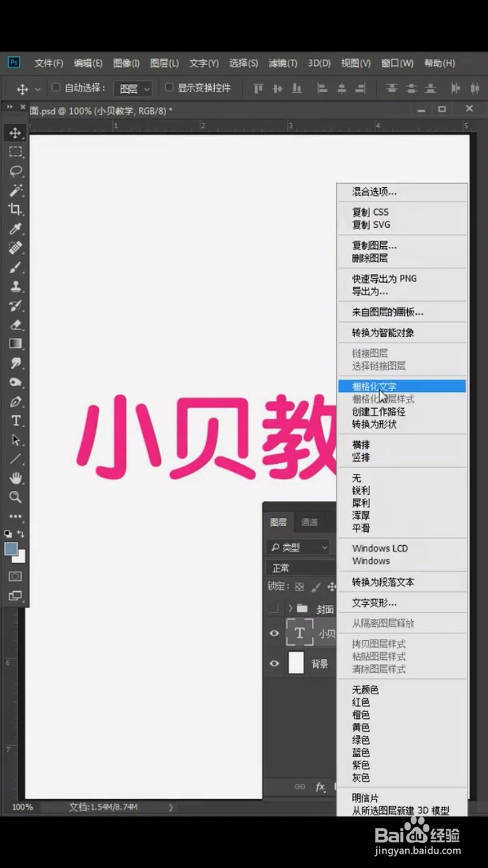Select the Healing Brush tool
The width and height of the screenshot is (488, 868).
coord(16,248)
